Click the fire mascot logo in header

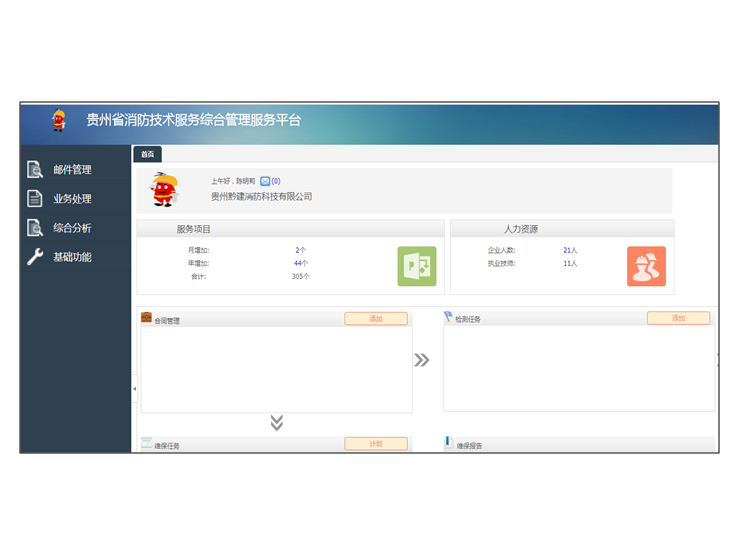[x=59, y=121]
